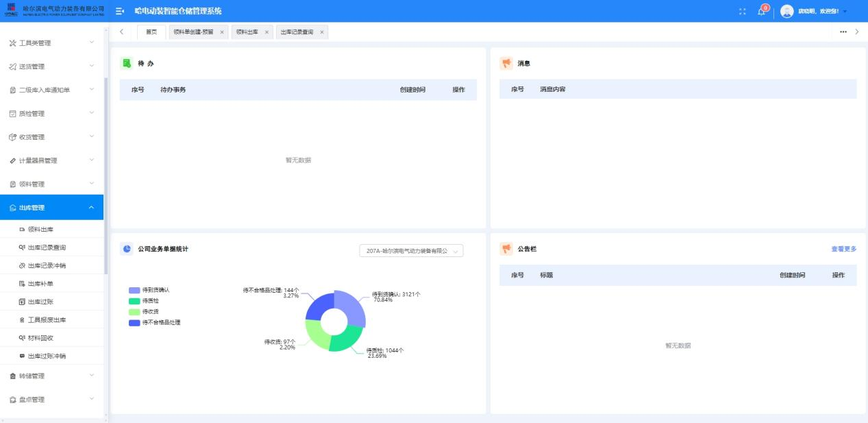Expand the 质检管理 sidebar menu
868x423 pixels.
52,114
